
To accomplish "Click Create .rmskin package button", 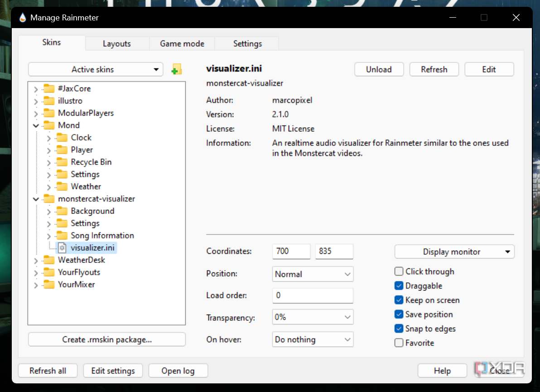I will tap(107, 339).
